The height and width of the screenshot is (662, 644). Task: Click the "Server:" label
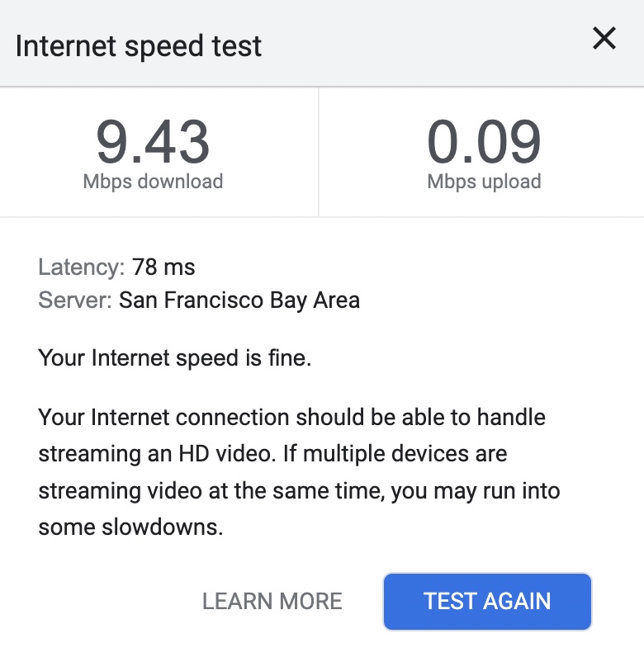tap(75, 300)
